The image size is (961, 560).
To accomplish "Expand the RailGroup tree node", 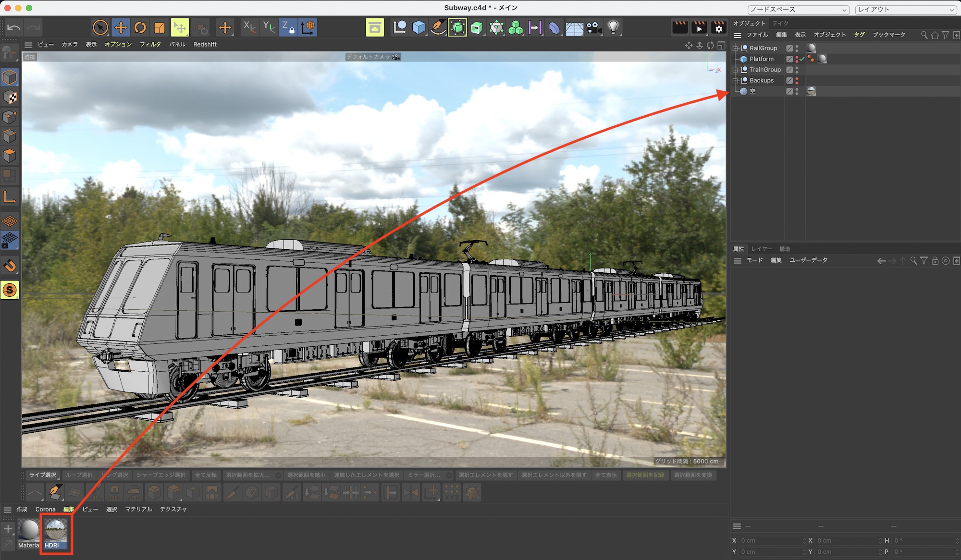I will pyautogui.click(x=735, y=48).
